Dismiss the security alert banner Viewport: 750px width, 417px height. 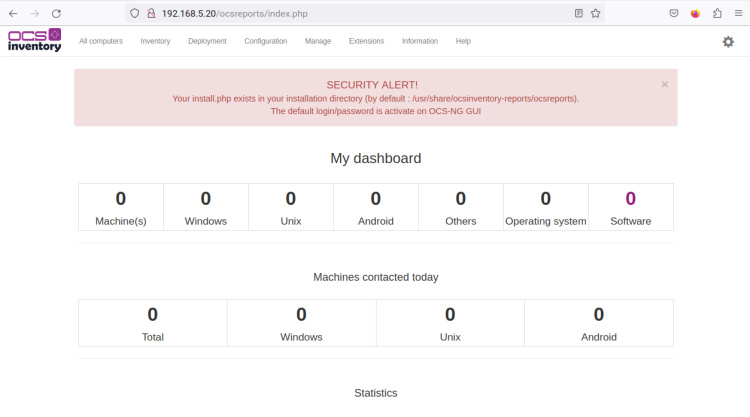[665, 85]
